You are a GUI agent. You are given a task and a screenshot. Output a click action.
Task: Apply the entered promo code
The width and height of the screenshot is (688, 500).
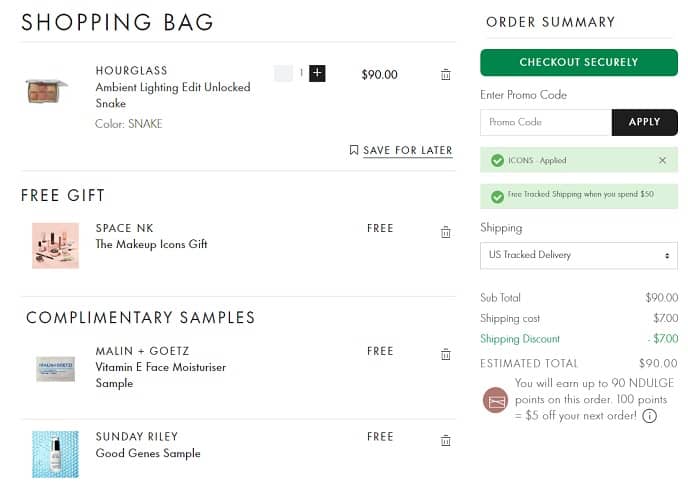click(x=644, y=122)
